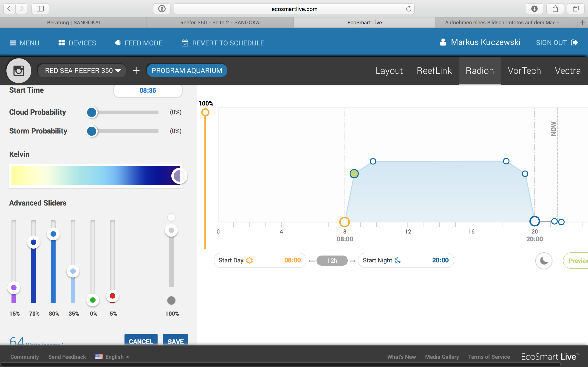The image size is (588, 367).
Task: Click the Sign Out icon
Action: pos(575,43)
